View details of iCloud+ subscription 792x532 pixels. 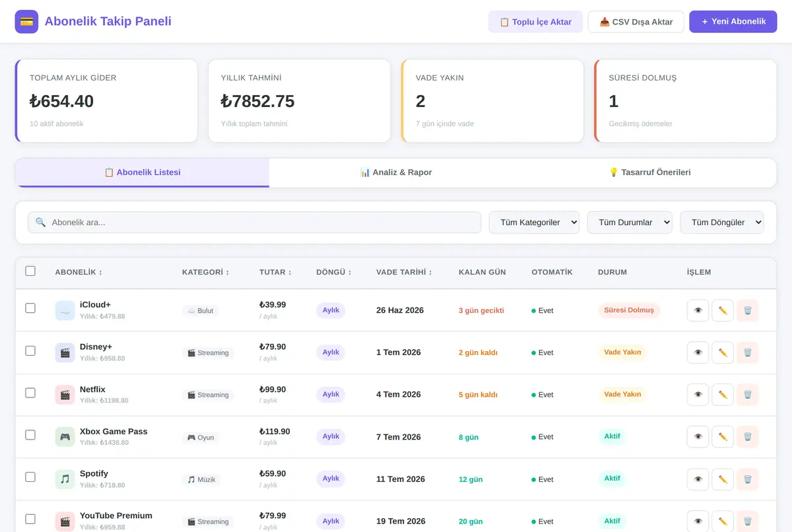coord(698,310)
